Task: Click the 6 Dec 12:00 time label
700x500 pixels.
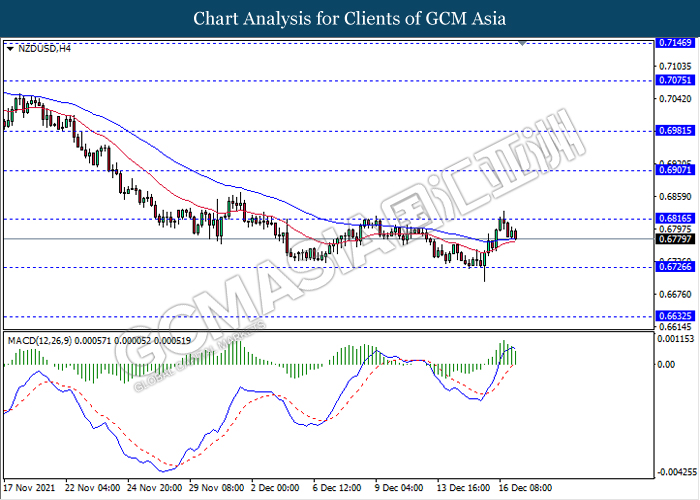Action: pyautogui.click(x=337, y=488)
